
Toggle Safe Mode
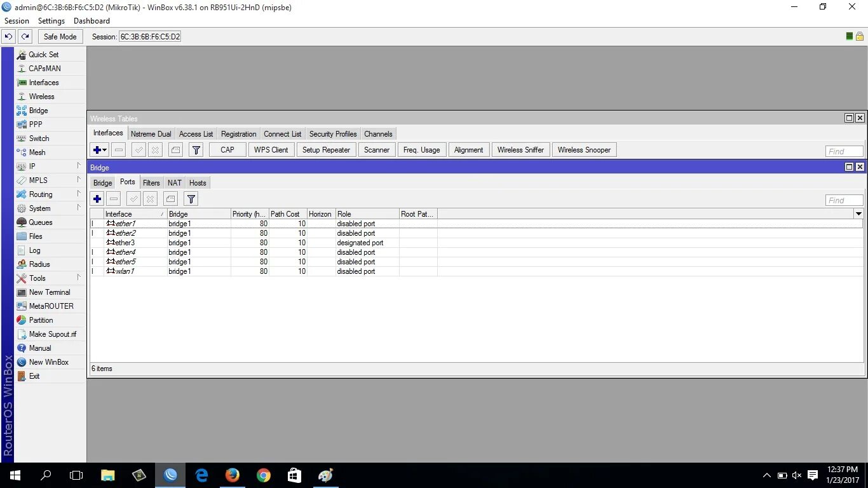(x=60, y=36)
